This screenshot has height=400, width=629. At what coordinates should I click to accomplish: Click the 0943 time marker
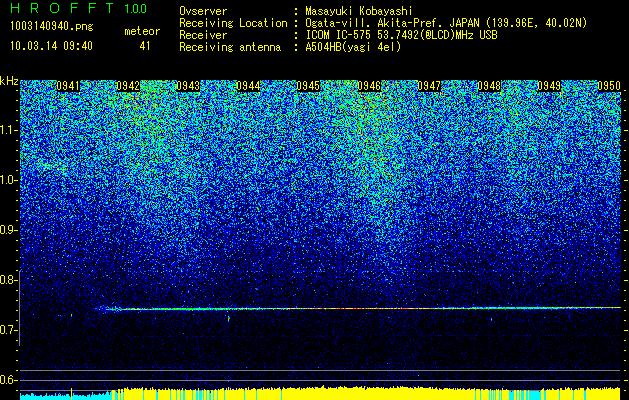click(x=188, y=86)
